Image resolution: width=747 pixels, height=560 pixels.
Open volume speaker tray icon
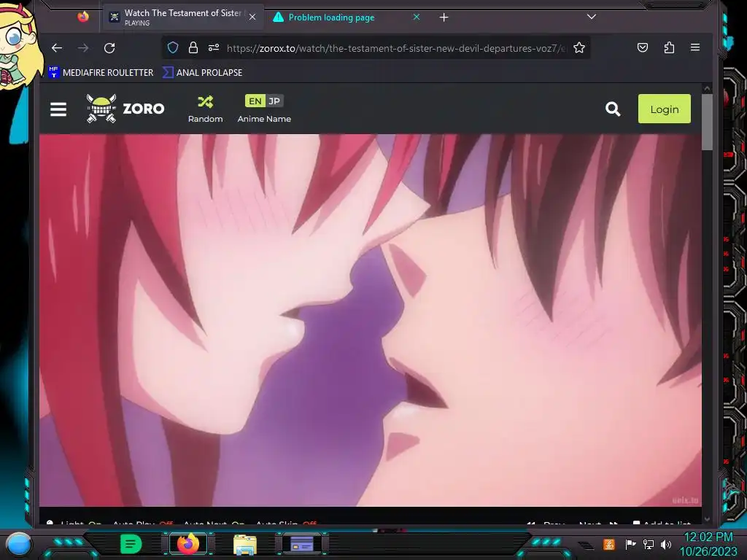pos(665,544)
